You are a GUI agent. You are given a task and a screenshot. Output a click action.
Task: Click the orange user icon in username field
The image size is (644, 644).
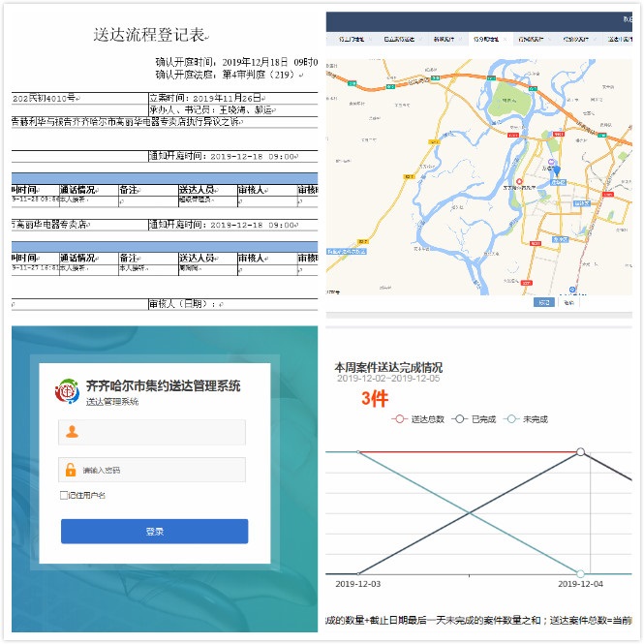click(72, 432)
